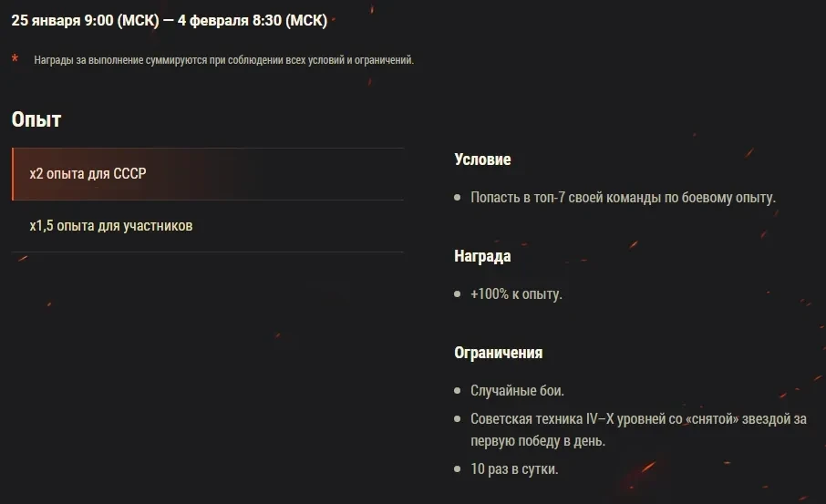Click bullet before "Попасть в топ-7"
Viewport: 826px width, 504px height.
click(x=458, y=198)
